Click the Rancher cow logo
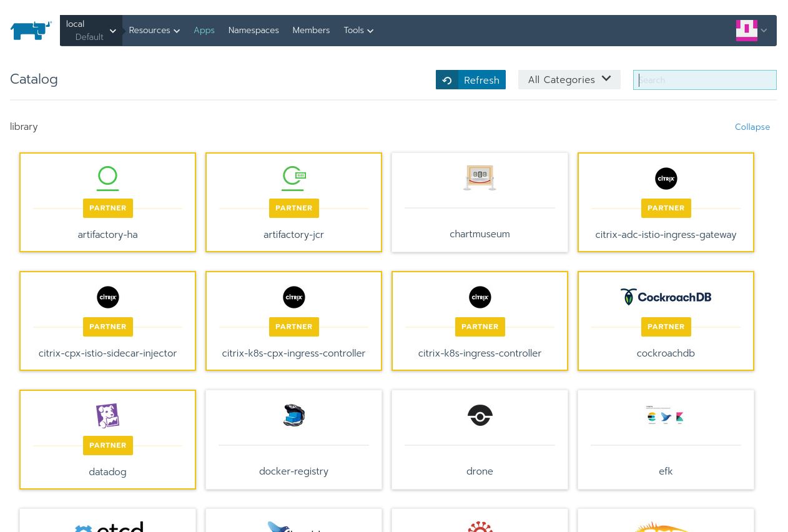The height and width of the screenshot is (532, 788). point(31,31)
